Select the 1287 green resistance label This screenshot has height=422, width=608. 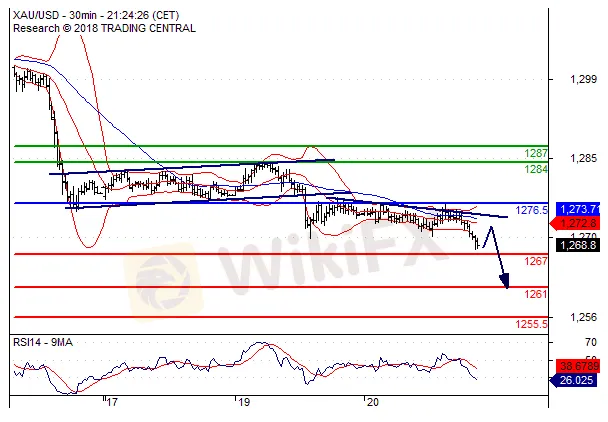point(536,154)
